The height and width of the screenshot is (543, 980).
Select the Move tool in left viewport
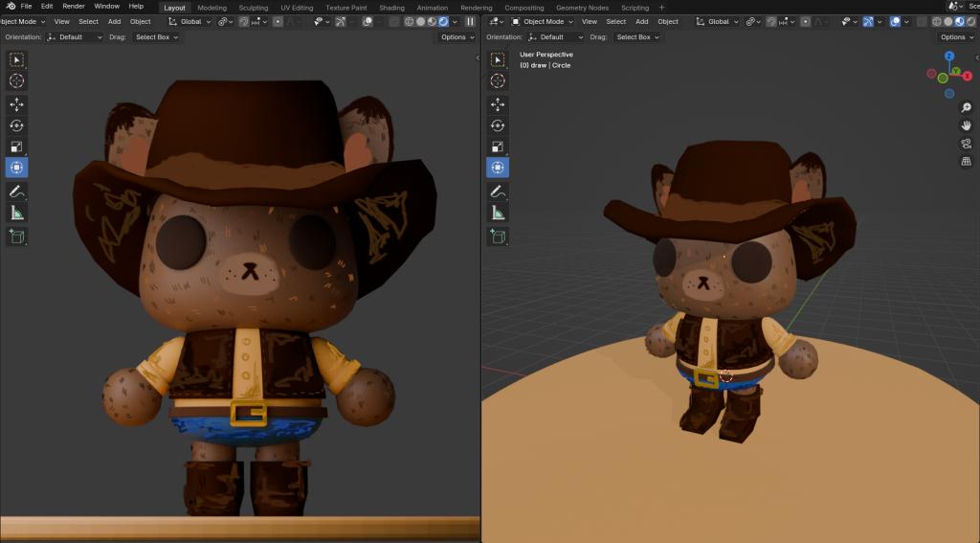pyautogui.click(x=17, y=104)
